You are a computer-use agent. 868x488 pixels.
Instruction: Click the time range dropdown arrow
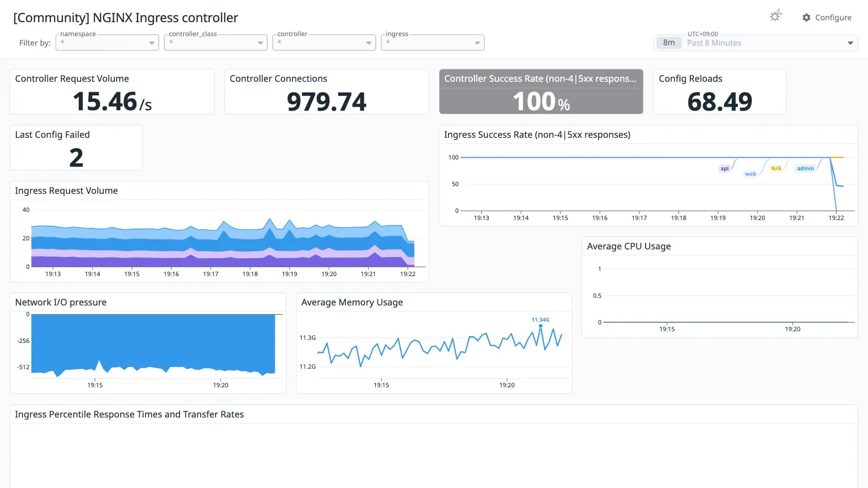[x=850, y=43]
